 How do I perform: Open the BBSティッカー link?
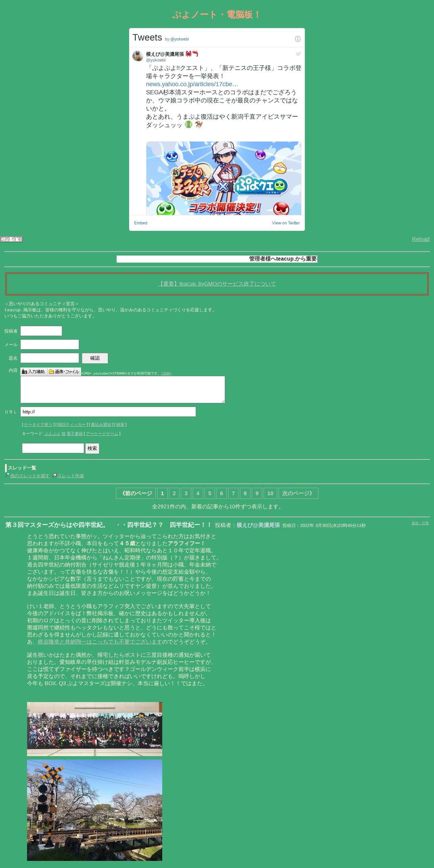(x=71, y=425)
